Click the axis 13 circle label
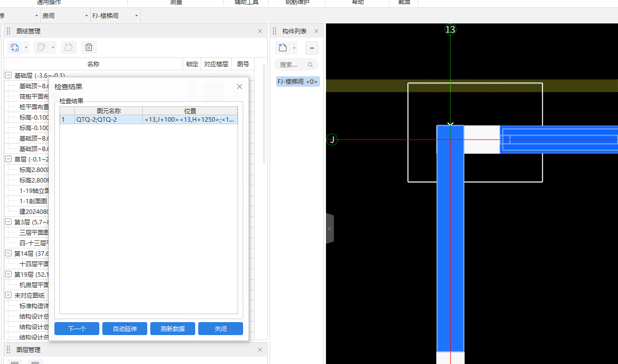The height and width of the screenshot is (364, 618). (450, 29)
